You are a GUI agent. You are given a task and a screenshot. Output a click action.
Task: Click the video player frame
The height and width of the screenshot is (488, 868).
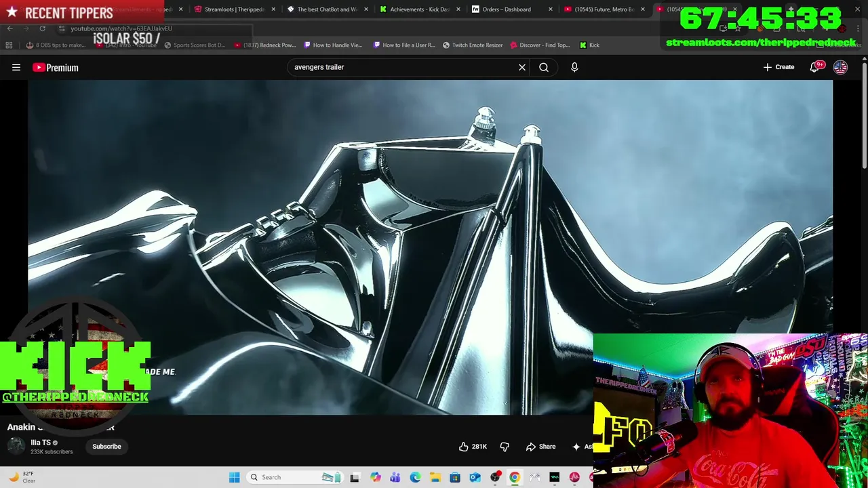[430, 247]
